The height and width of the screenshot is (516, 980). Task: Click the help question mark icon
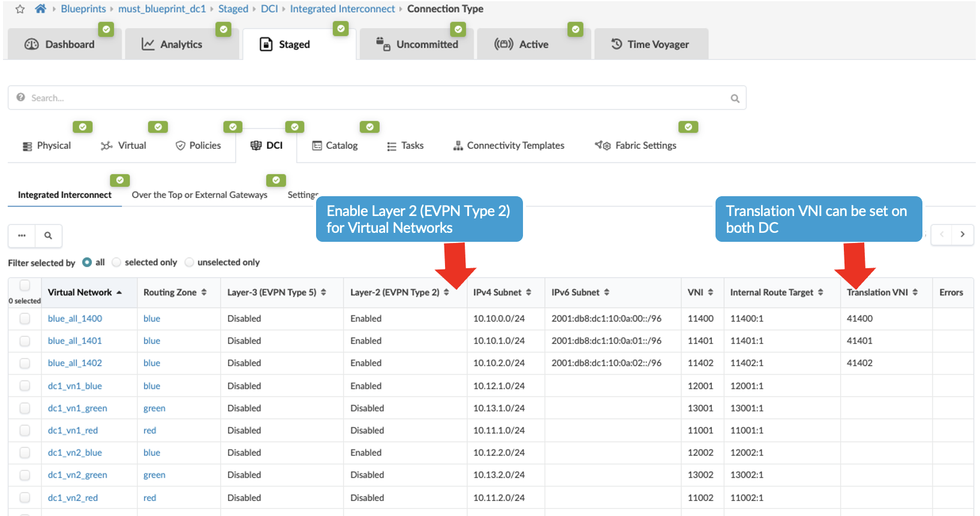(x=21, y=98)
